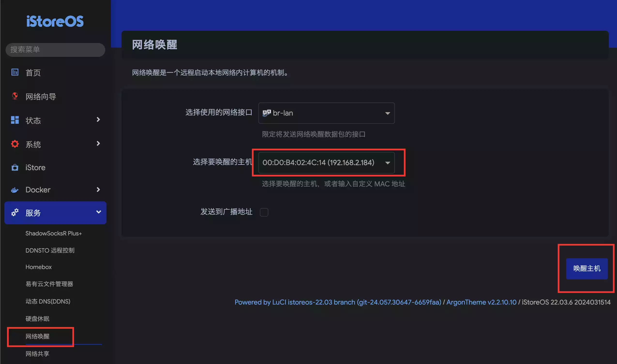Viewport: 617px width, 364px height.
Task: Collapse the services (服务) menu chevron
Action: 98,212
